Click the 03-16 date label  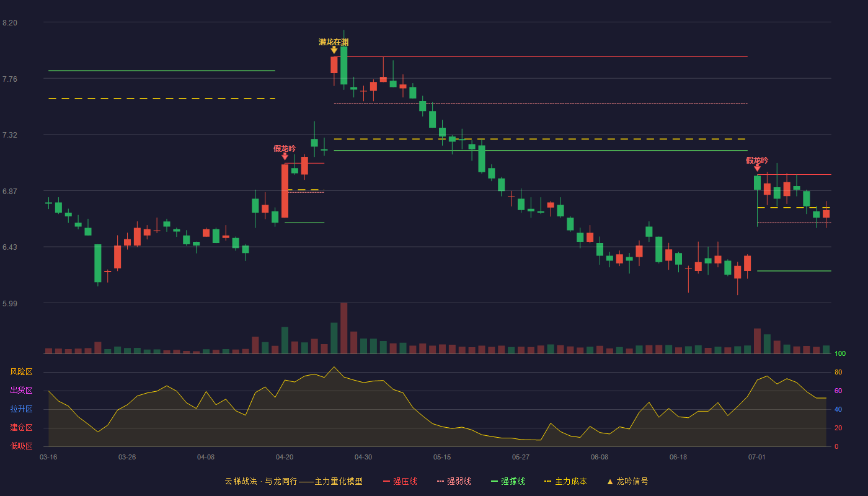pyautogui.click(x=48, y=457)
